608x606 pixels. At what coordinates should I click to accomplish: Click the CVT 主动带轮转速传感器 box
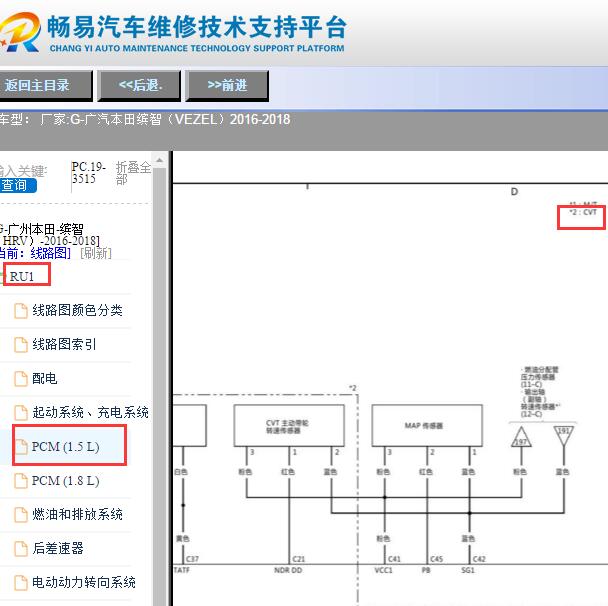coord(289,425)
